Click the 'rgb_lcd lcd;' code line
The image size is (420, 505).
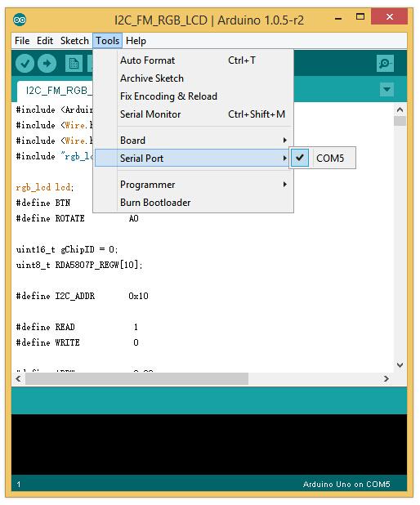(45, 187)
